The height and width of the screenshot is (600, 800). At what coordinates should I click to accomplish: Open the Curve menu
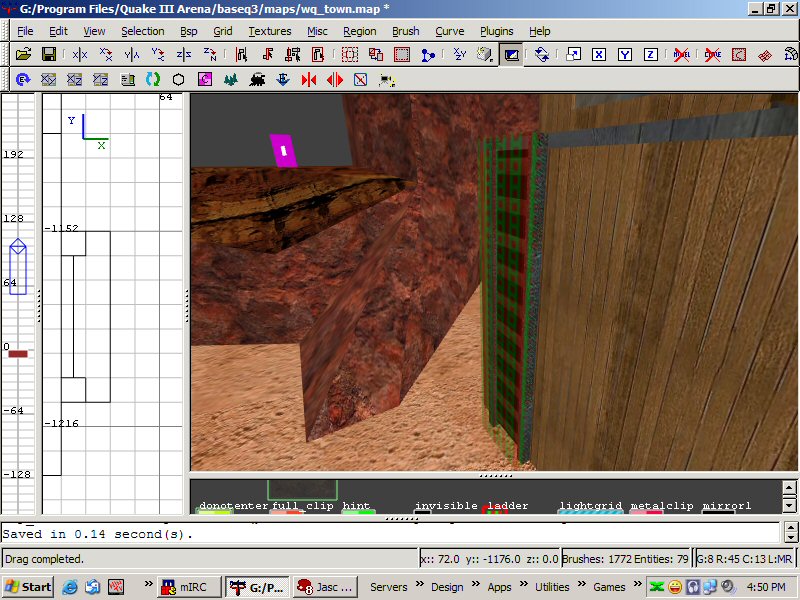(x=449, y=31)
